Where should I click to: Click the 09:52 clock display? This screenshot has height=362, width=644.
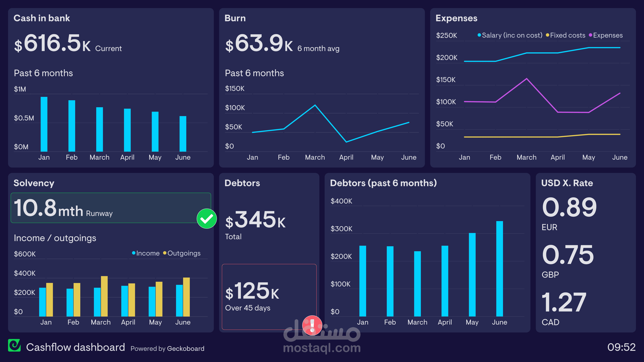click(x=621, y=347)
